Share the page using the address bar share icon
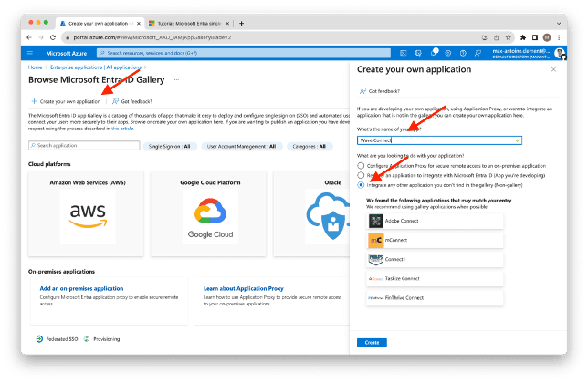Screen dimensions: 588x383 tap(496, 37)
